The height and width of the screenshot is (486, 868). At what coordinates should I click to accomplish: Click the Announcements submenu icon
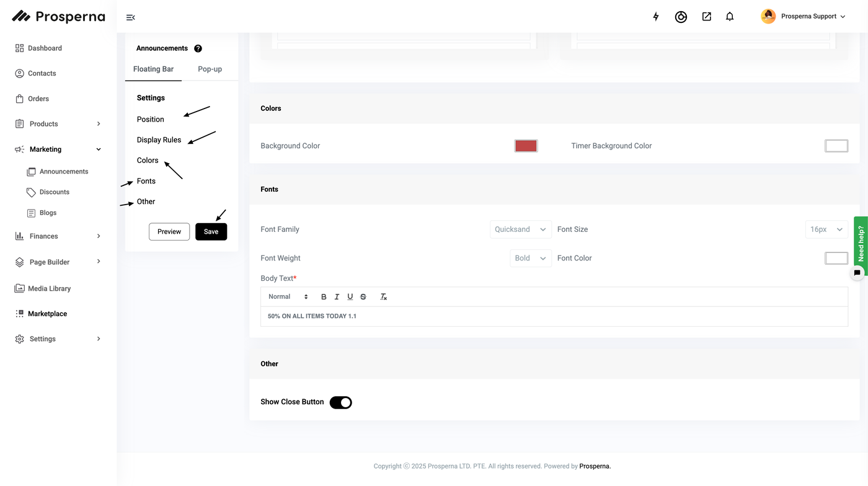[x=31, y=172]
